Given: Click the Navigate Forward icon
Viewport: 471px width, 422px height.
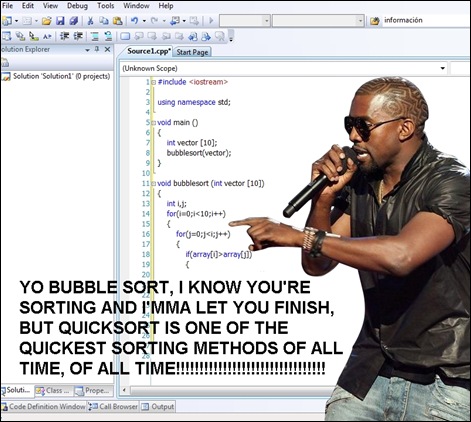Looking at the screenshot, I should [x=194, y=21].
